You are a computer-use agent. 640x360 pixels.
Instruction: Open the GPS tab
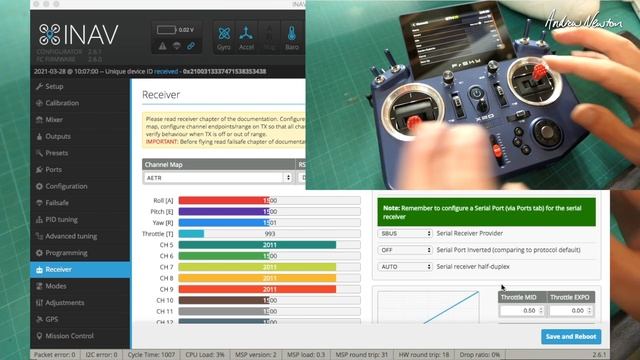80,319
